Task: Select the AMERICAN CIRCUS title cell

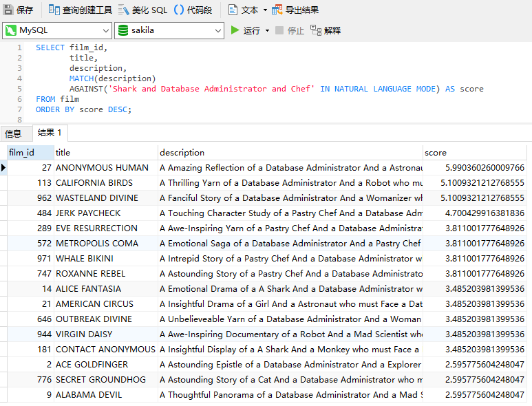Action: click(x=106, y=304)
